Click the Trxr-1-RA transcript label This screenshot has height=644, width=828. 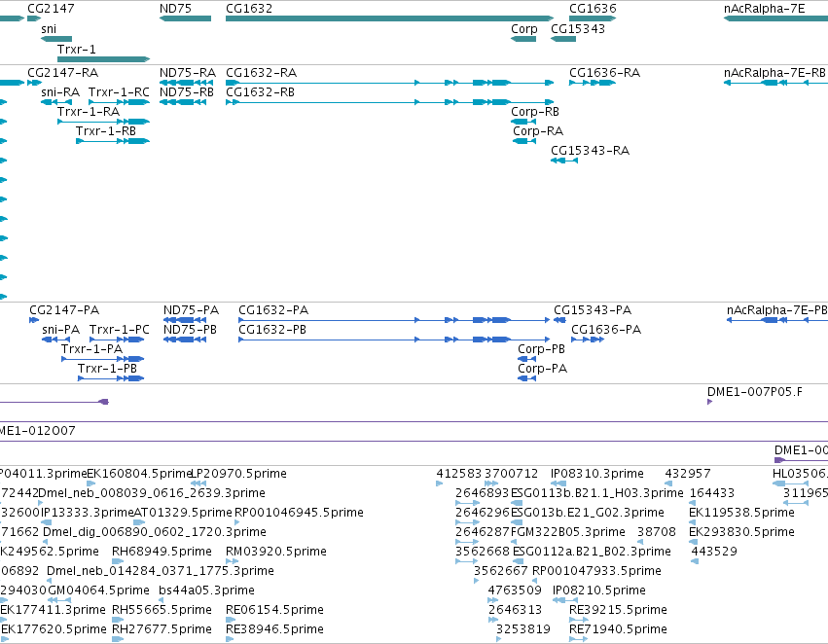(x=89, y=111)
